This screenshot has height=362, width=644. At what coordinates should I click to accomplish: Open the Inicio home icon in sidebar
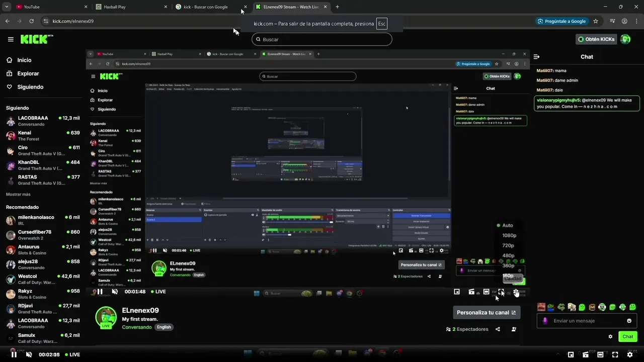tap(10, 60)
